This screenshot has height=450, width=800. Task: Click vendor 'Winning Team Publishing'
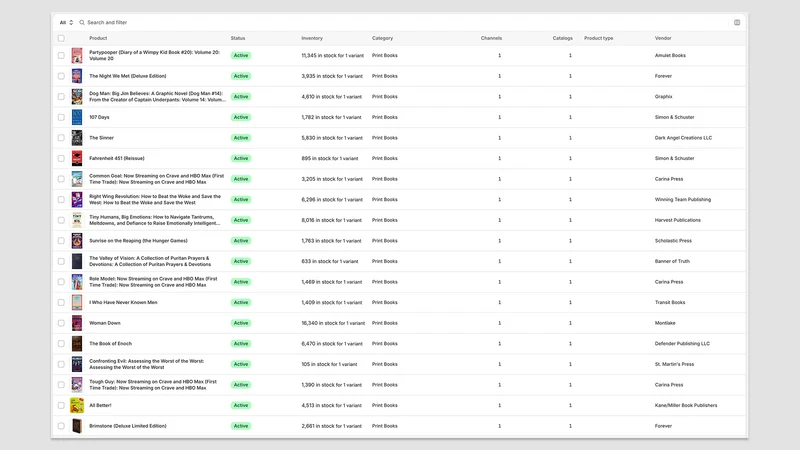click(683, 199)
